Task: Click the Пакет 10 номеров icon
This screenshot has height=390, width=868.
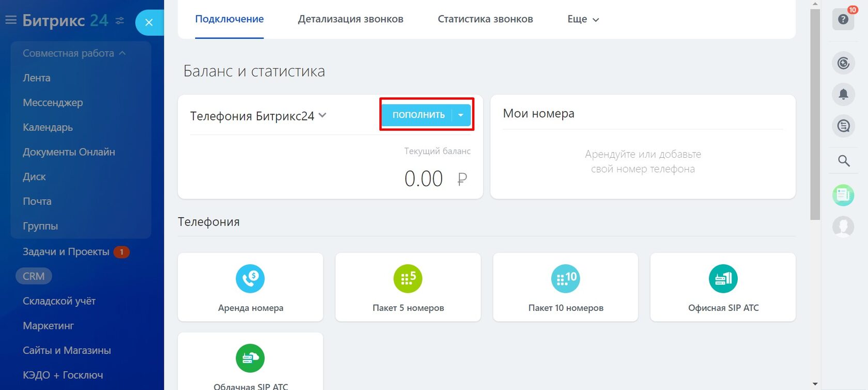Action: (565, 279)
